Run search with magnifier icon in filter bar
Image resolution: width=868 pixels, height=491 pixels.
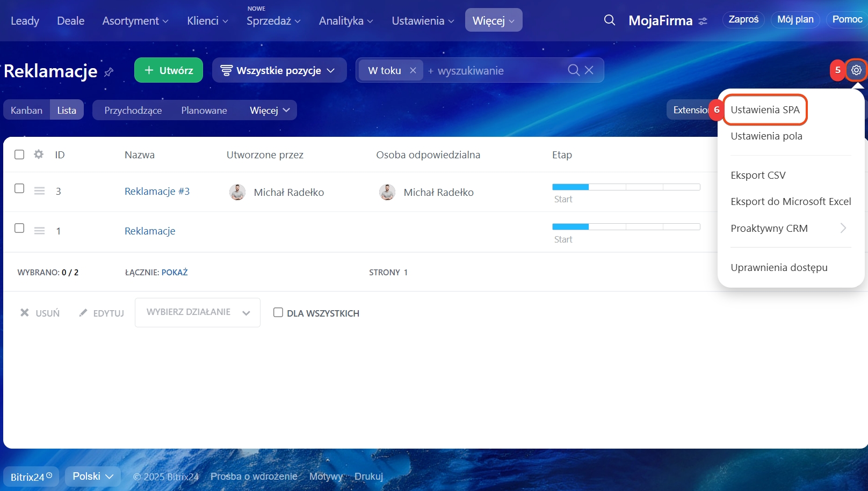(574, 70)
